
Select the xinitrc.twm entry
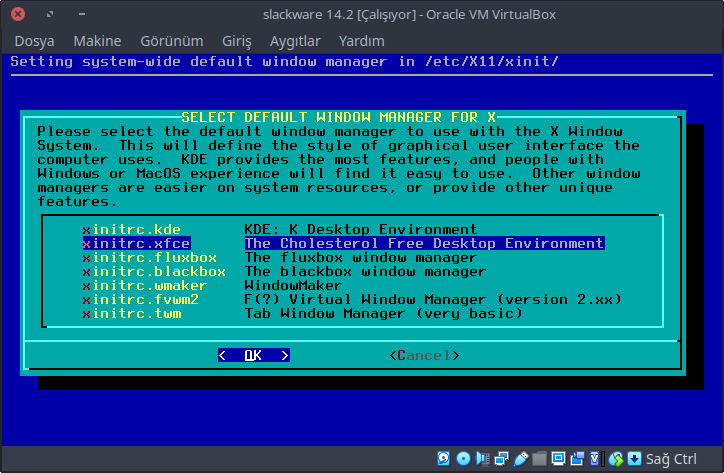pyautogui.click(x=132, y=314)
